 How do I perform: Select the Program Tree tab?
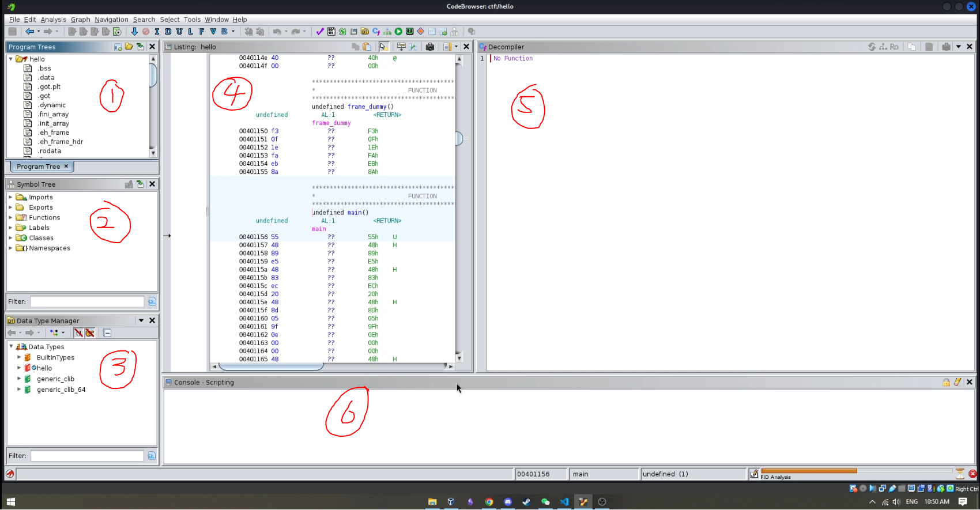coord(38,167)
